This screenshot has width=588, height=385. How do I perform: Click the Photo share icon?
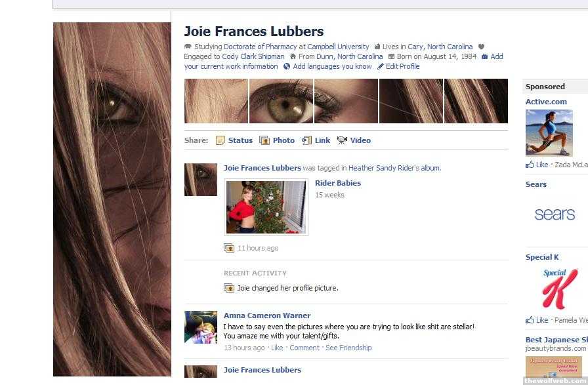coord(264,140)
